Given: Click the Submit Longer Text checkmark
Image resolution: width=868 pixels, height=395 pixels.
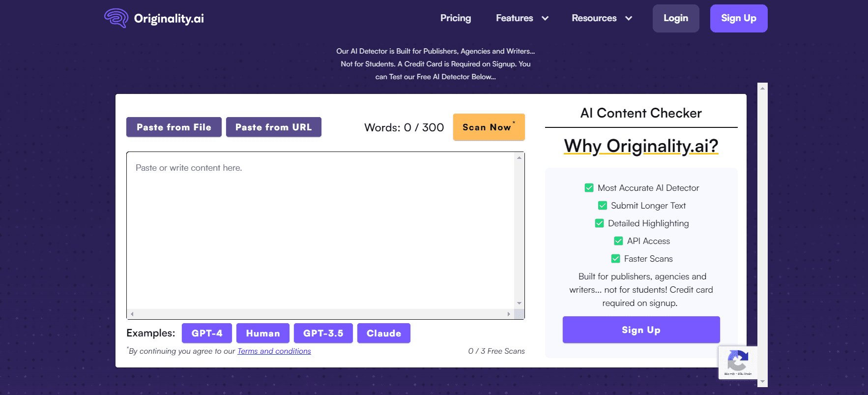Looking at the screenshot, I should click(602, 206).
